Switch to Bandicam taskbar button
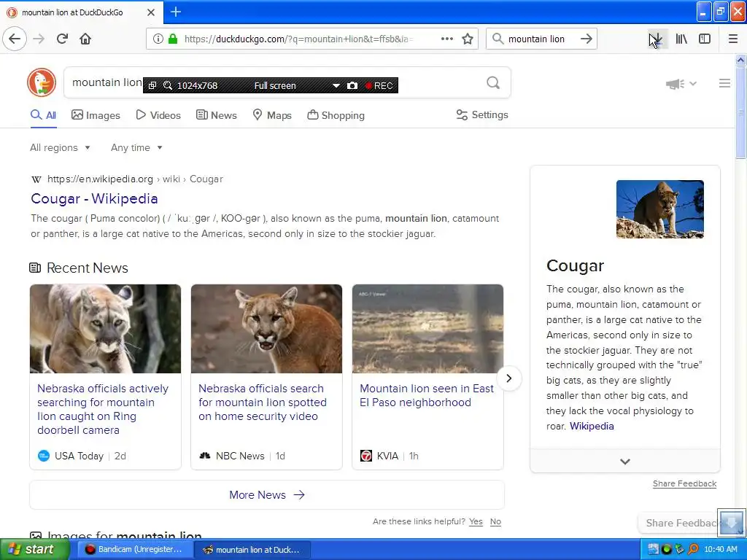 pyautogui.click(x=134, y=550)
